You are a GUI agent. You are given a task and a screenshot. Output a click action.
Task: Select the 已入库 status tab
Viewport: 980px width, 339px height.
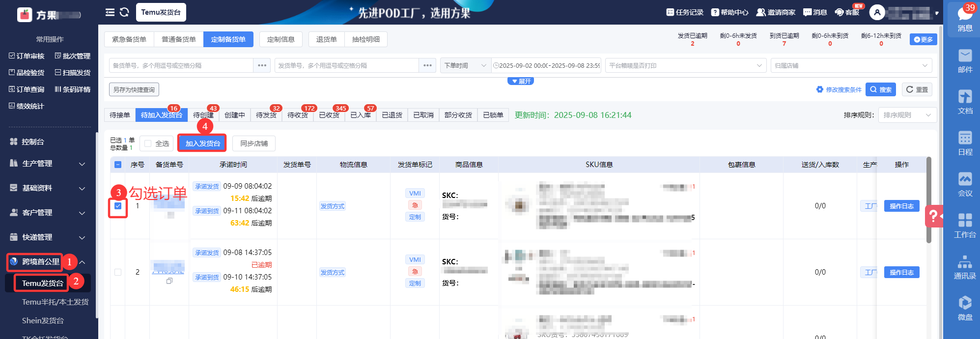pyautogui.click(x=361, y=115)
